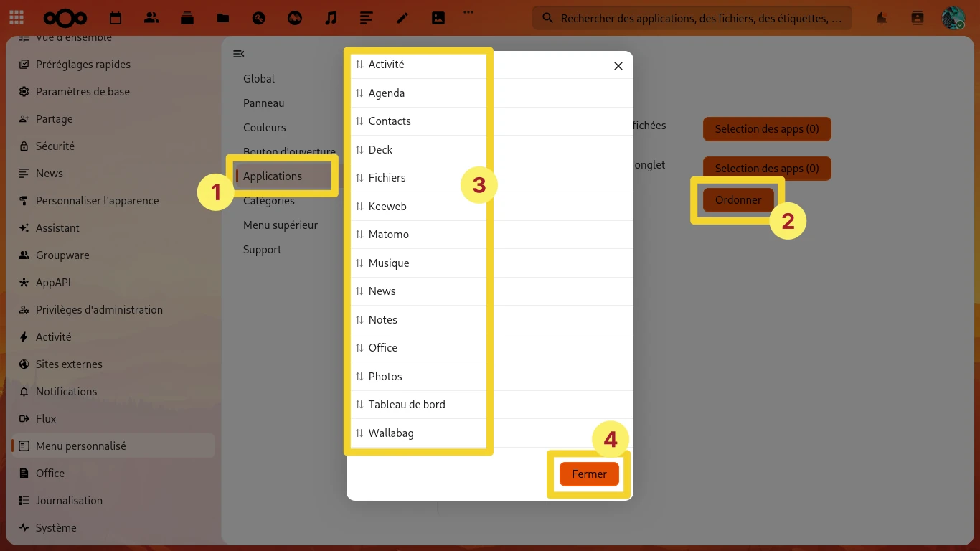The height and width of the screenshot is (551, 980).
Task: Open the Photos image icon in top bar
Action: coord(438,18)
